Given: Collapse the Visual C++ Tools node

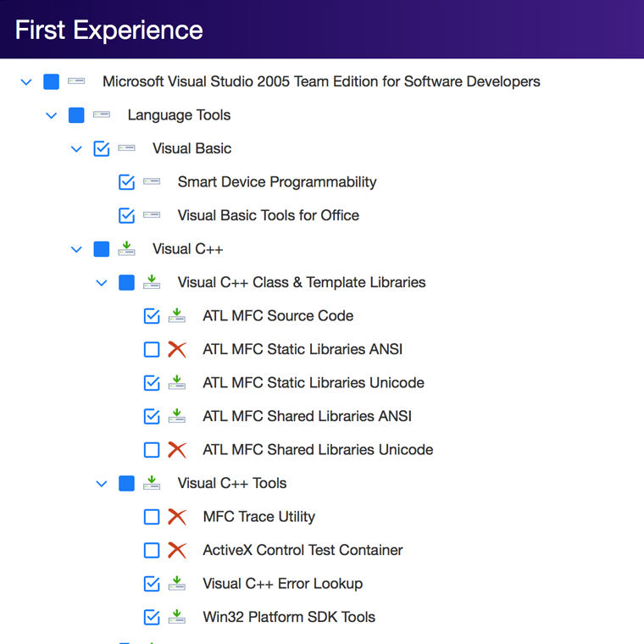Looking at the screenshot, I should click(x=102, y=484).
